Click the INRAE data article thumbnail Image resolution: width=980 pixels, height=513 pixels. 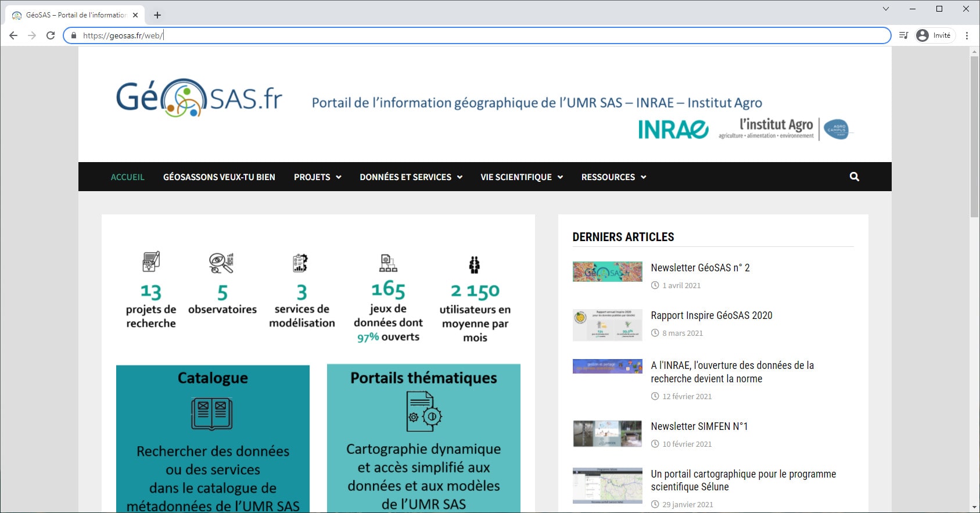(x=607, y=366)
